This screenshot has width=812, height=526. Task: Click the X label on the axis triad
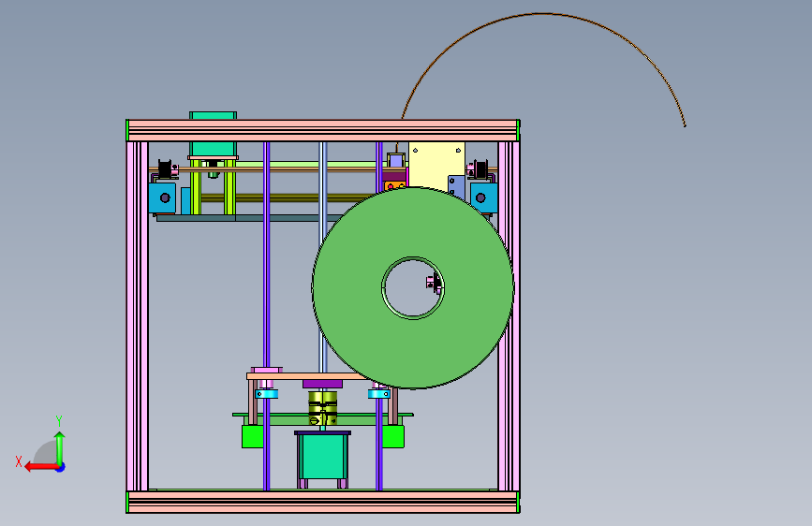click(x=19, y=461)
